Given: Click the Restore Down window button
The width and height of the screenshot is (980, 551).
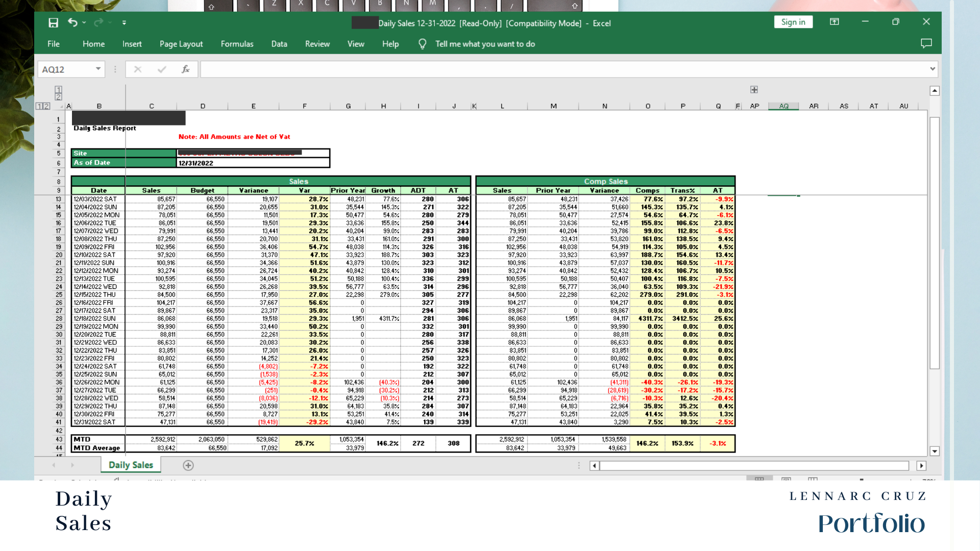Looking at the screenshot, I should [x=895, y=22].
